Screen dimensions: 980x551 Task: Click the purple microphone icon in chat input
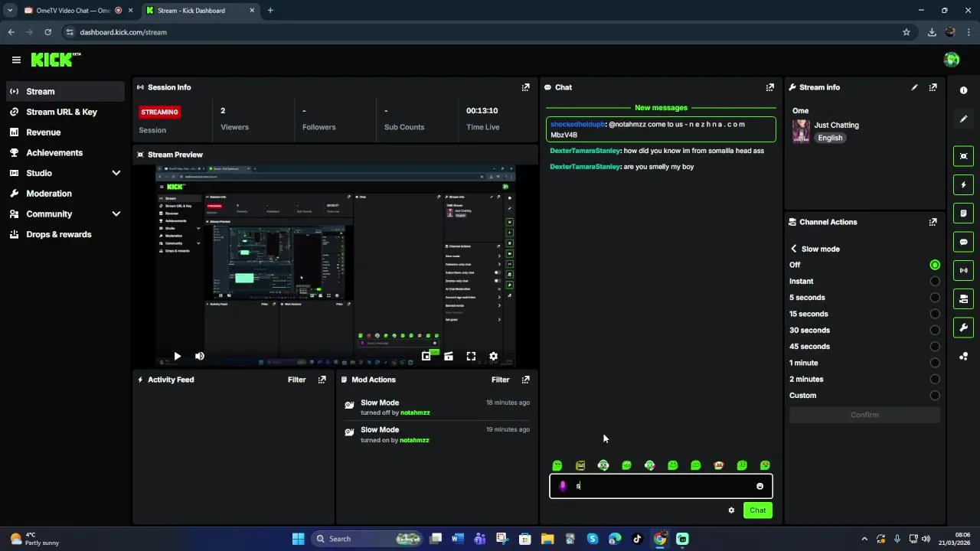point(563,486)
